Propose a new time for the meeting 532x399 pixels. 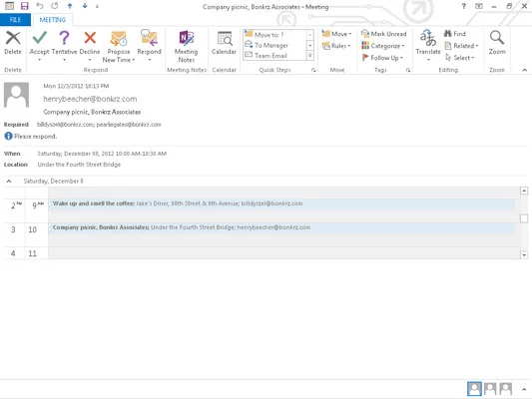tap(119, 46)
